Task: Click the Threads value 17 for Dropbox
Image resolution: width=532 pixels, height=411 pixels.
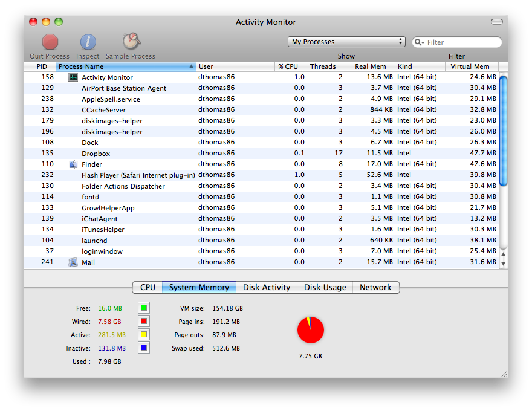Action: (339, 154)
